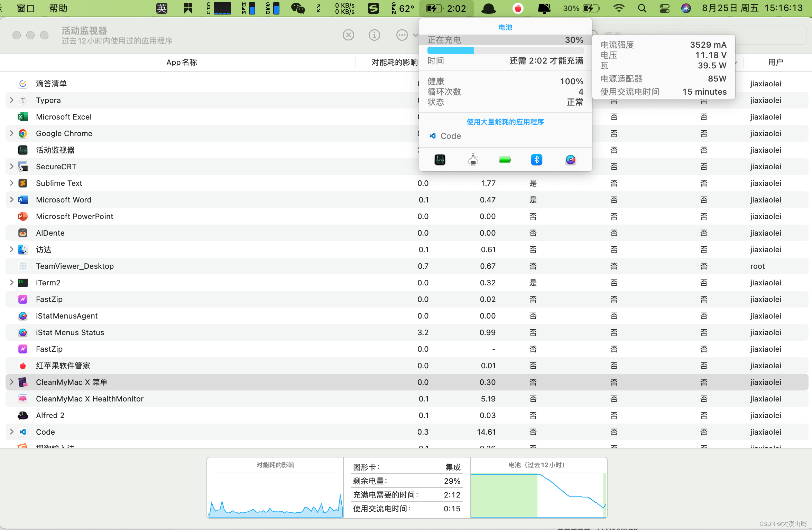The width and height of the screenshot is (812, 530).
Task: Click the network speed KB/s menu item
Action: coord(345,8)
